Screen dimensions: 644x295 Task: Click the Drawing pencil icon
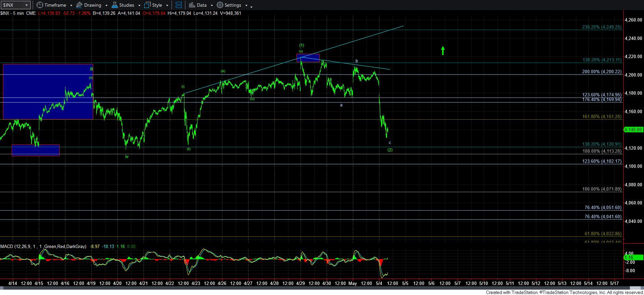(x=79, y=5)
